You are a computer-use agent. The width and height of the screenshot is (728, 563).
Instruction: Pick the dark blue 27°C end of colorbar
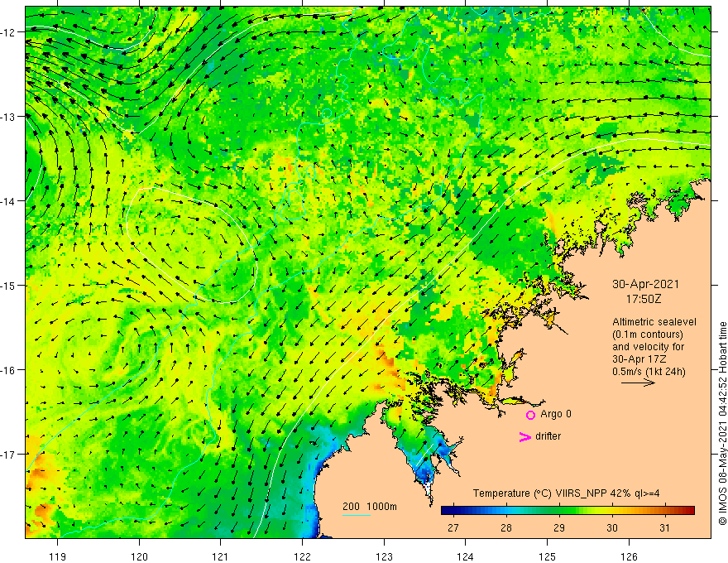(447, 511)
